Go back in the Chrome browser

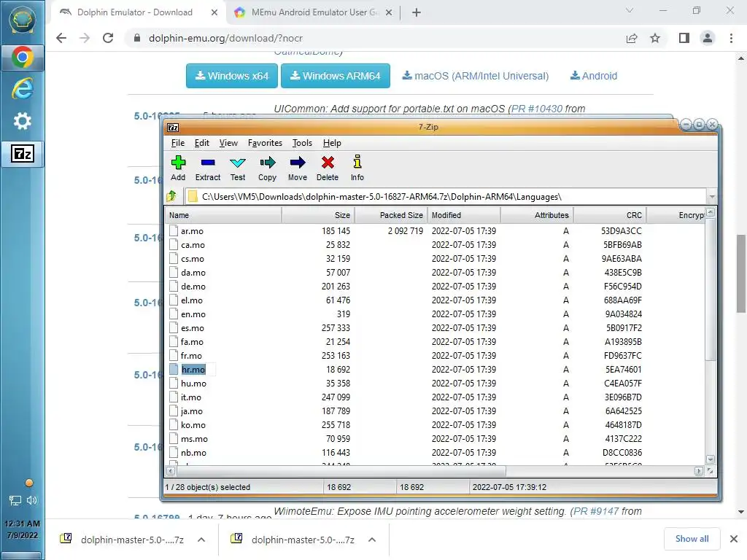[61, 38]
